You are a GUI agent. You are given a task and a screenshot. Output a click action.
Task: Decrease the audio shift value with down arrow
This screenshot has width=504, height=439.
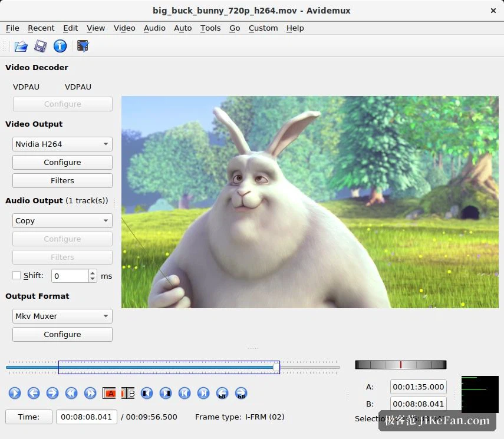pyautogui.click(x=93, y=279)
